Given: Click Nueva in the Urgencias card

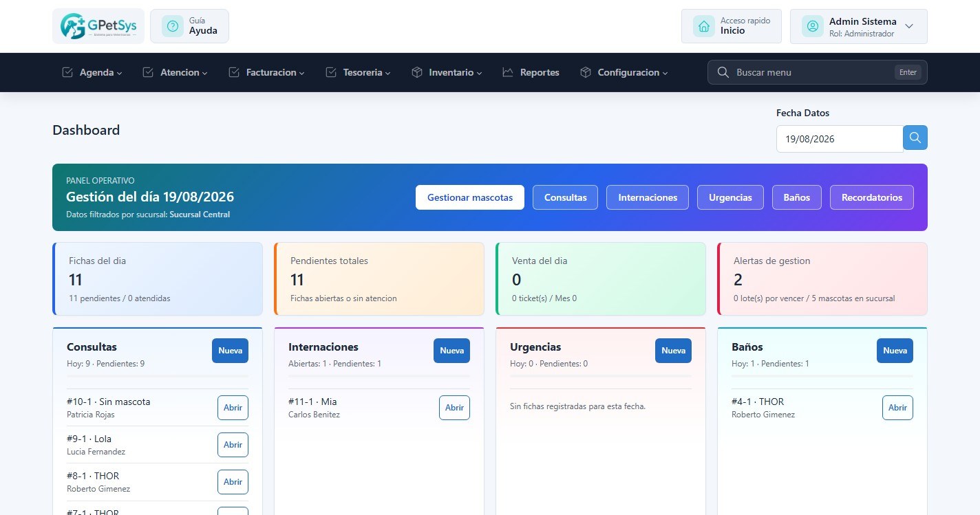Looking at the screenshot, I should [673, 351].
